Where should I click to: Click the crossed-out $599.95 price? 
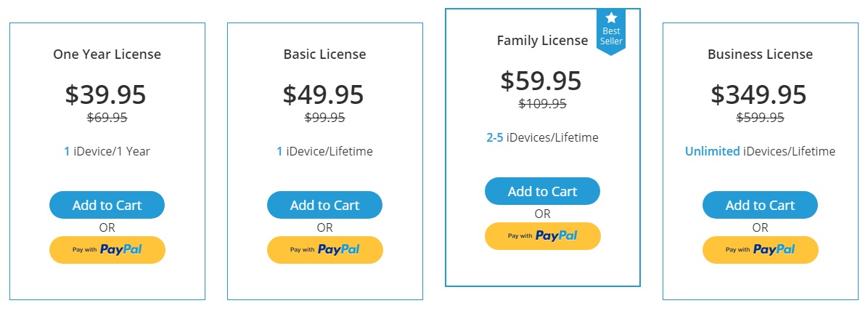click(760, 118)
